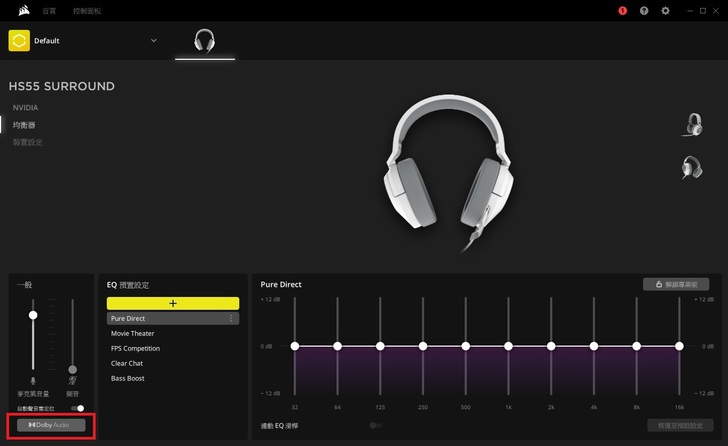Image resolution: width=728 pixels, height=446 pixels.
Task: Click the red notification alert icon
Action: pos(622,11)
